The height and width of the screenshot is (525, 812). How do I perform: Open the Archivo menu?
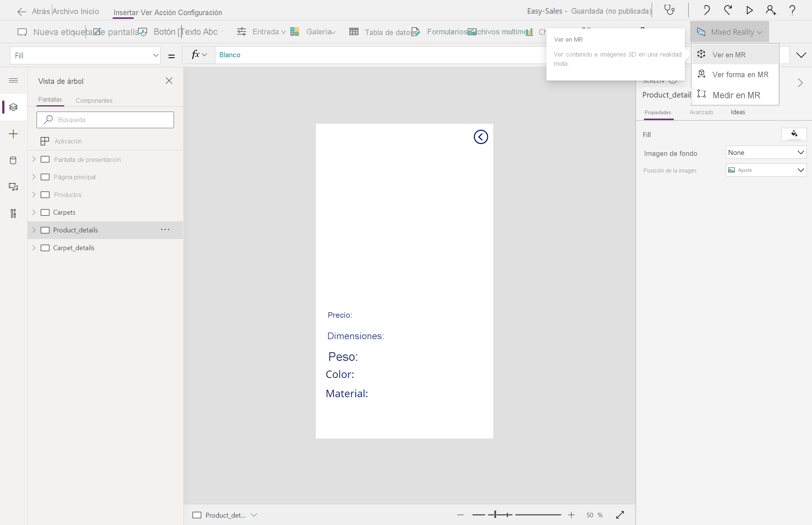(65, 11)
